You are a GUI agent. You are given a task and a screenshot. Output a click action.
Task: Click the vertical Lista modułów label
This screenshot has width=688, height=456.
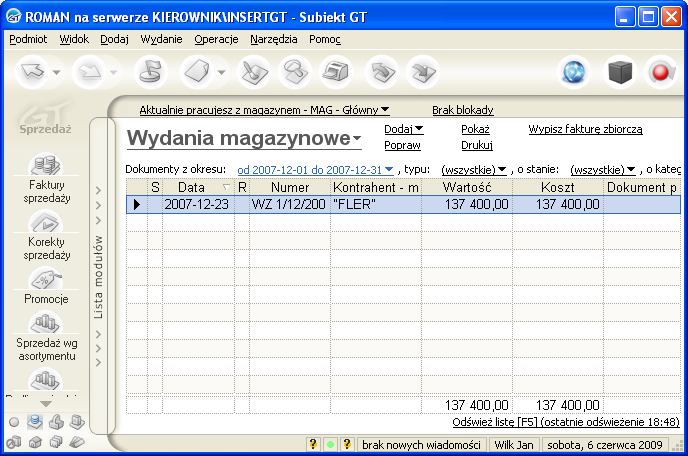[x=98, y=277]
